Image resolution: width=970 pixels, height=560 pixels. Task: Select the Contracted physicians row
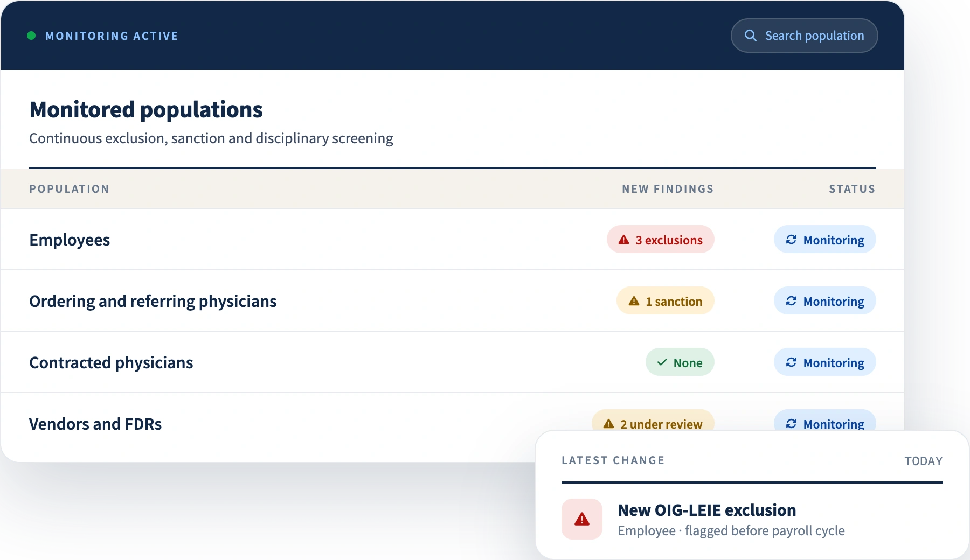click(453, 362)
